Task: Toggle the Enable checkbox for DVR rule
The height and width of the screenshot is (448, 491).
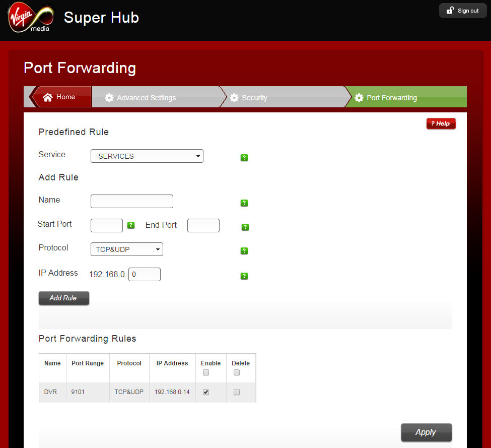Action: [205, 392]
